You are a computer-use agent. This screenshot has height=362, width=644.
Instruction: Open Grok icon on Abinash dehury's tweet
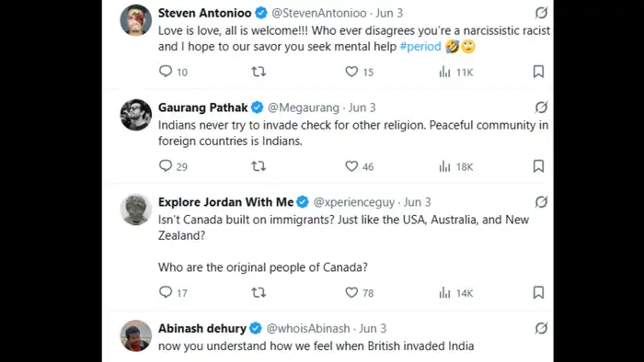point(541,328)
